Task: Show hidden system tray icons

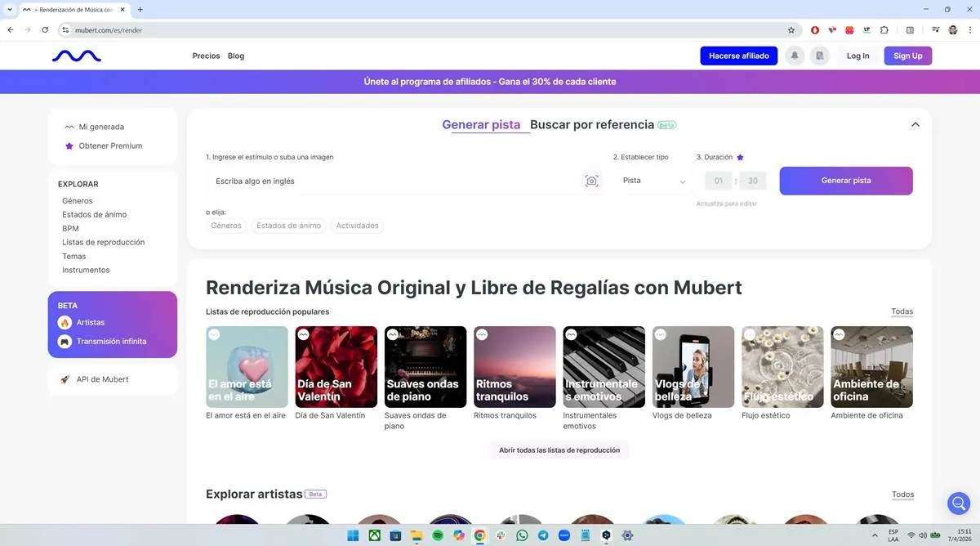Action: tap(875, 535)
